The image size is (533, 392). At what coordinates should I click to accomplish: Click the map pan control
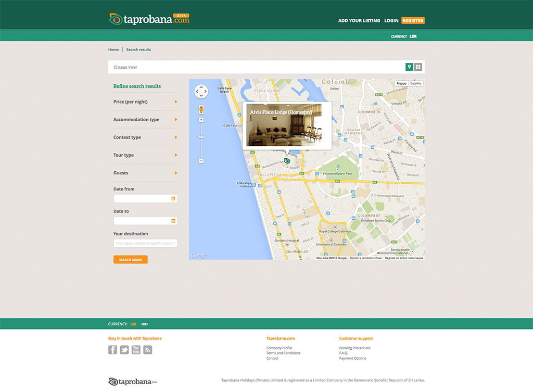[x=201, y=92]
